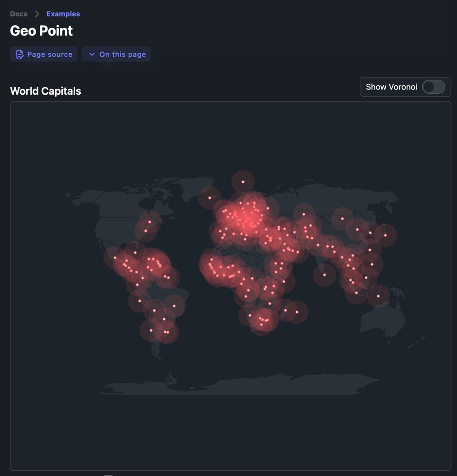Click the isolated capital point in the Indian Ocean
The image size is (457, 476).
(x=324, y=275)
